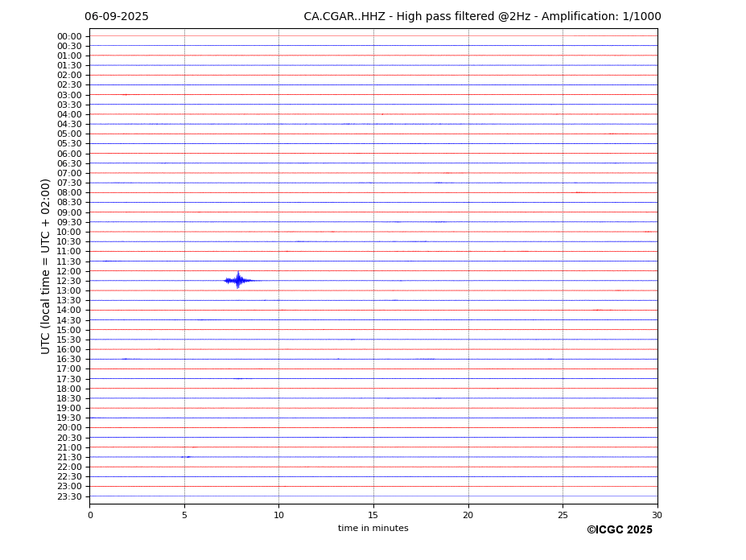
Task: Click the 14:00 time row label
Action: coord(69,311)
